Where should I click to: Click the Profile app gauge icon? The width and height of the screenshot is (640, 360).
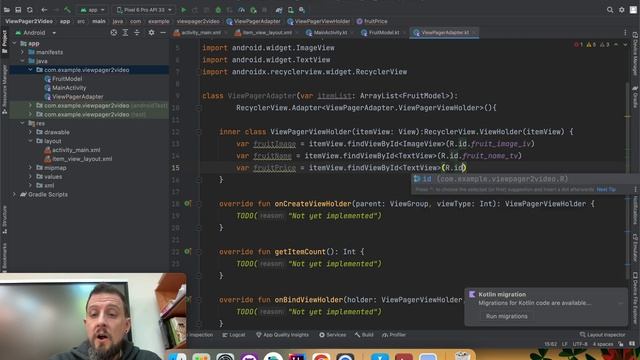pyautogui.click(x=242, y=10)
